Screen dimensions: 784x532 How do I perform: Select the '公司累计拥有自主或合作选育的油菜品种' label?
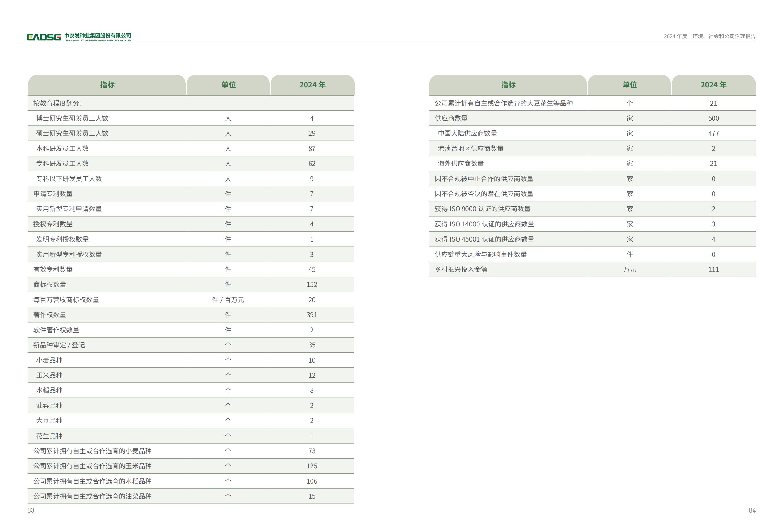coord(92,496)
